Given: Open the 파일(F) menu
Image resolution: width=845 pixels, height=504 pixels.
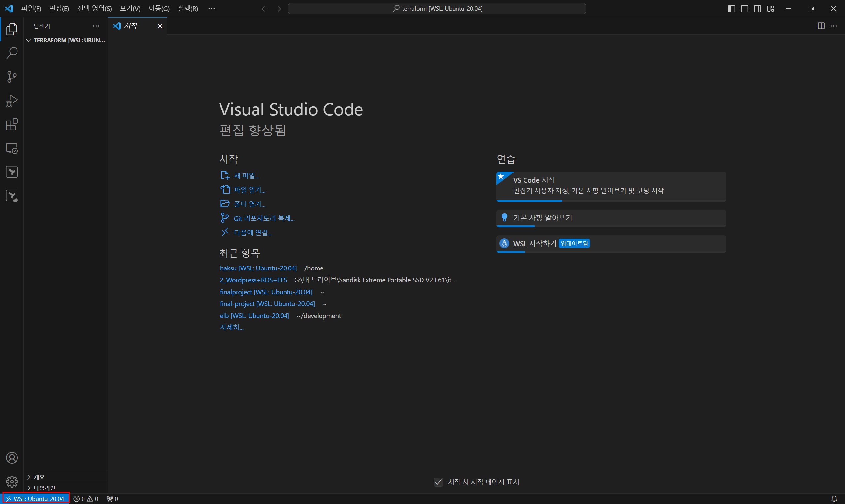Looking at the screenshot, I should click(31, 9).
